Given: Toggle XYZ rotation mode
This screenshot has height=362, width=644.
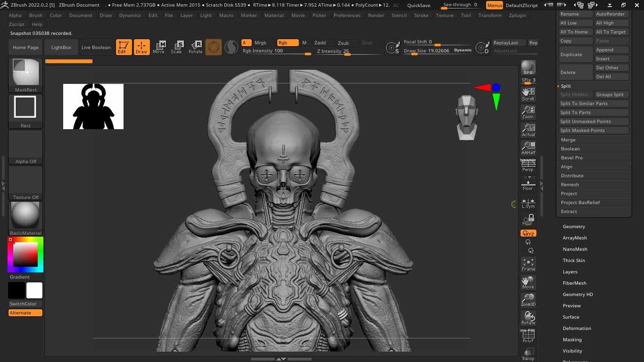Looking at the screenshot, I should pyautogui.click(x=528, y=233).
